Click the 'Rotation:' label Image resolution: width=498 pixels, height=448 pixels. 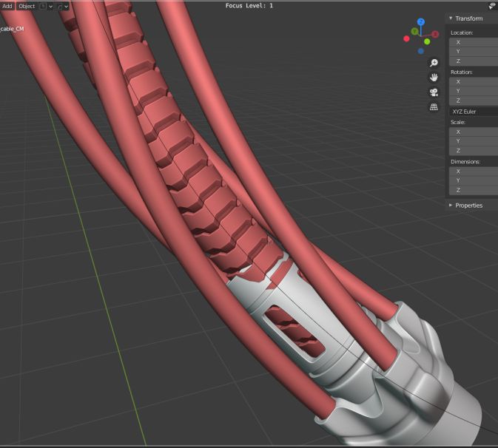point(462,72)
